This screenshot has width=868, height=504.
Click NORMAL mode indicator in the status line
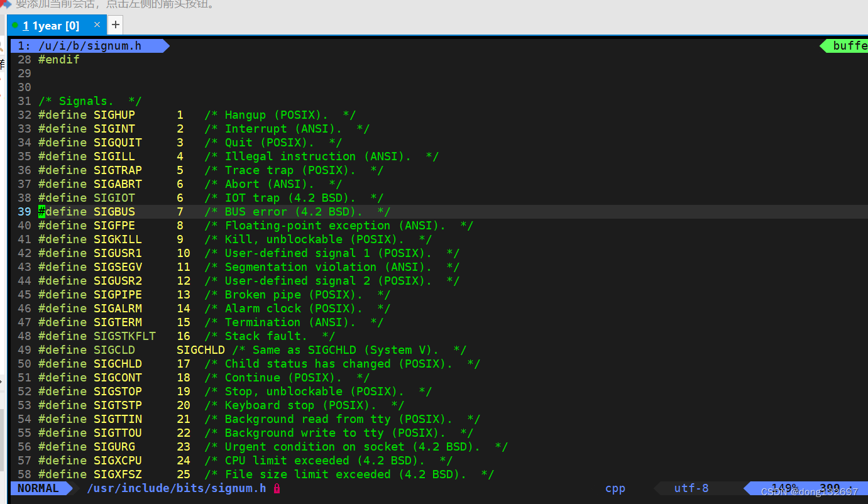pyautogui.click(x=38, y=488)
